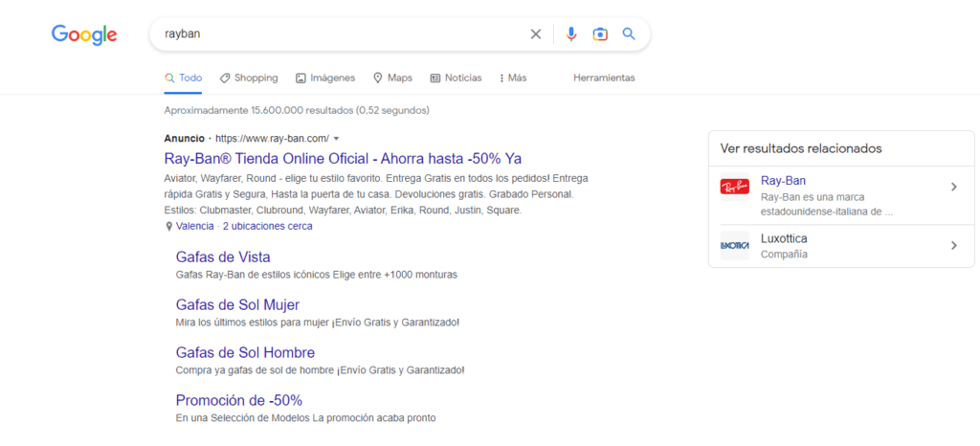Click the Ray-Ban red logo thumbnail
Viewport: 980px width, 446px height.
(734, 186)
